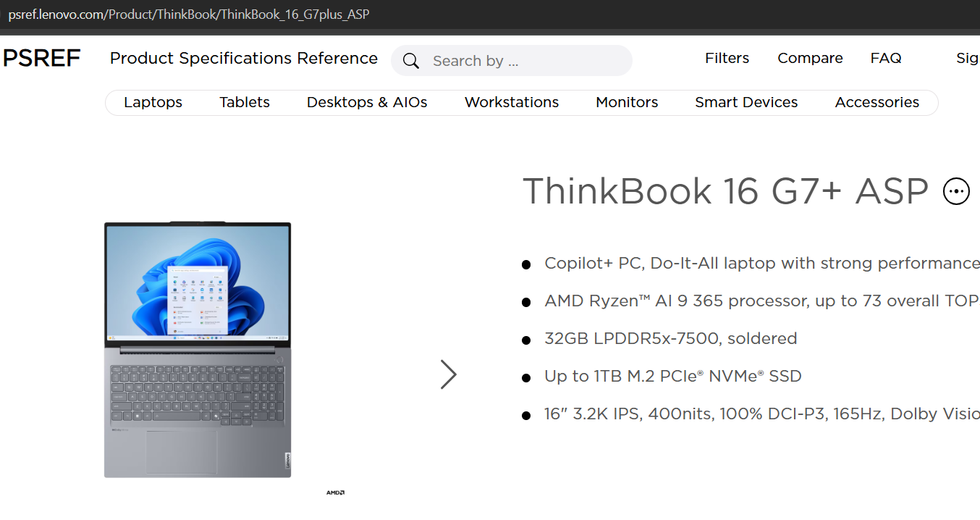Open the Accessories category
980x520 pixels.
(x=877, y=102)
